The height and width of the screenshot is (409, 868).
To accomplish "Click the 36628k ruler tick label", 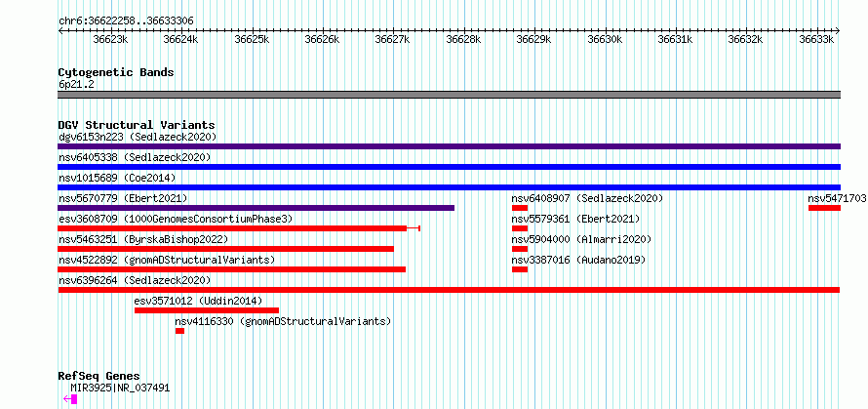I will coord(464,40).
